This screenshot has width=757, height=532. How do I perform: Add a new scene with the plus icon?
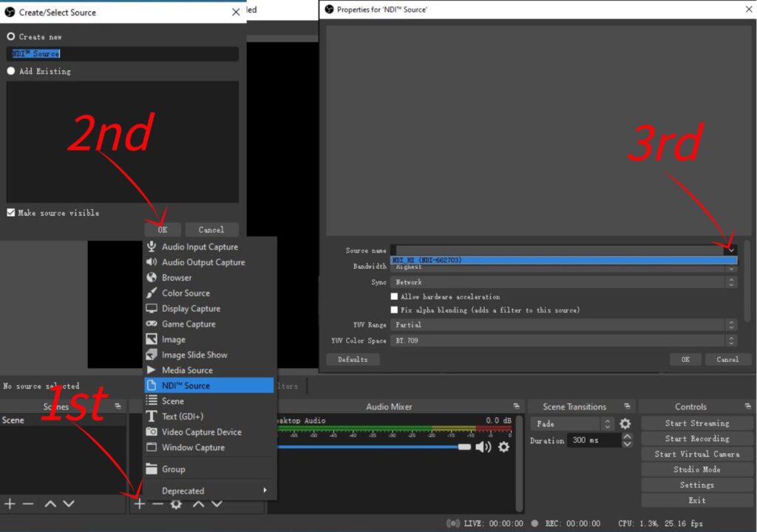click(x=10, y=504)
